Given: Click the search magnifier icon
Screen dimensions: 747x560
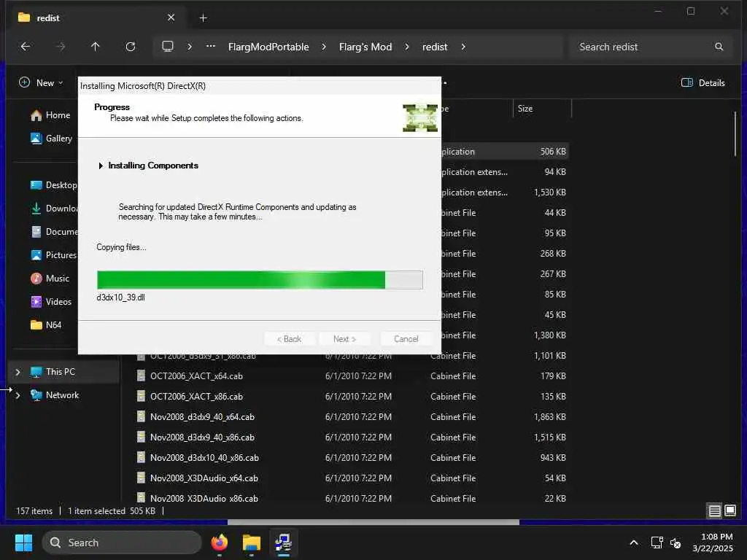Looking at the screenshot, I should tap(719, 47).
